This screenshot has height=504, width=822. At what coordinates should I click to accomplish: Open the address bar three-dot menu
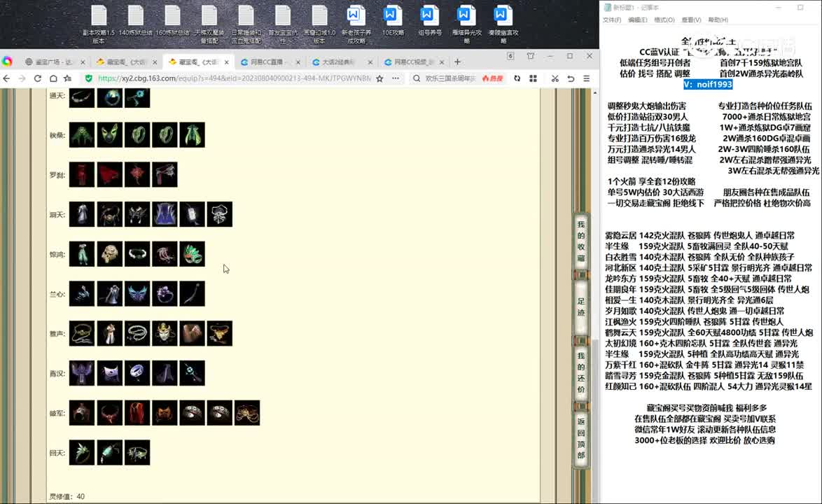pos(396,78)
